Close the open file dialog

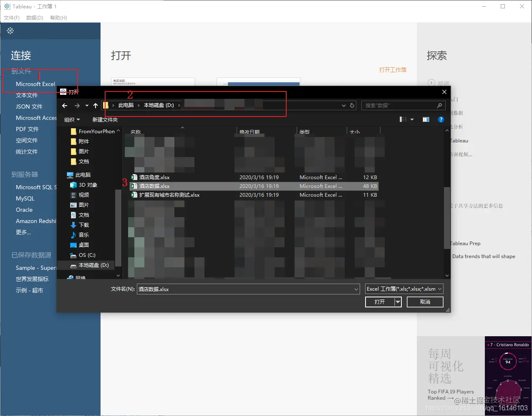[x=444, y=92]
